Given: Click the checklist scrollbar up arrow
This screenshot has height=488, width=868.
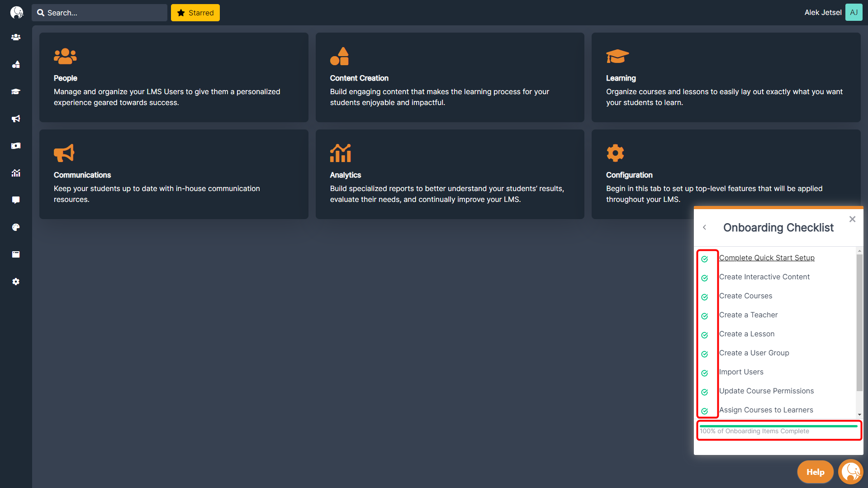Looking at the screenshot, I should (859, 250).
